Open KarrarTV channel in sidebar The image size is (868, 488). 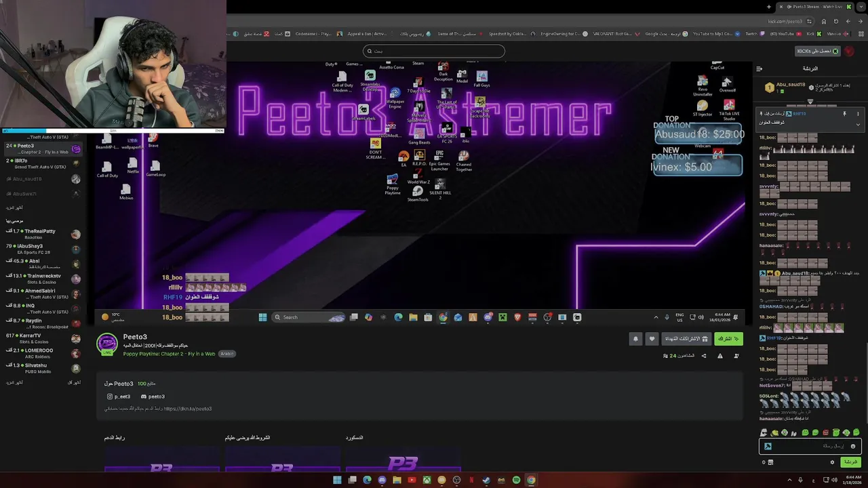tap(43, 338)
